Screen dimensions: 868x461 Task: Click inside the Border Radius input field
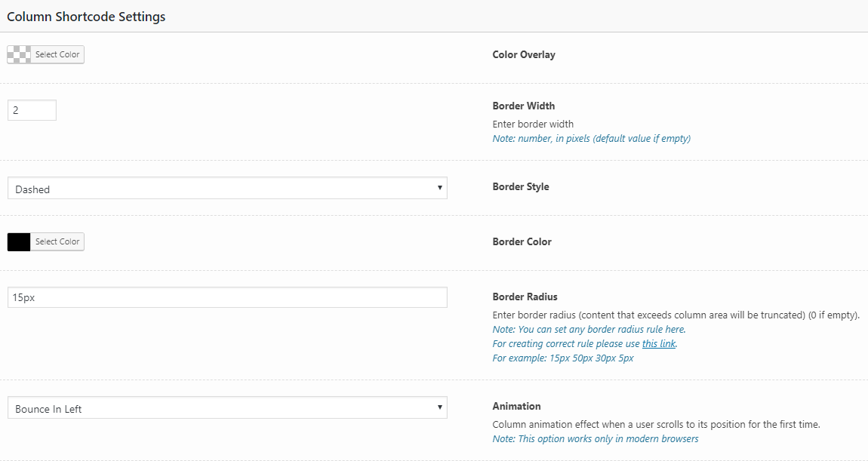click(227, 297)
